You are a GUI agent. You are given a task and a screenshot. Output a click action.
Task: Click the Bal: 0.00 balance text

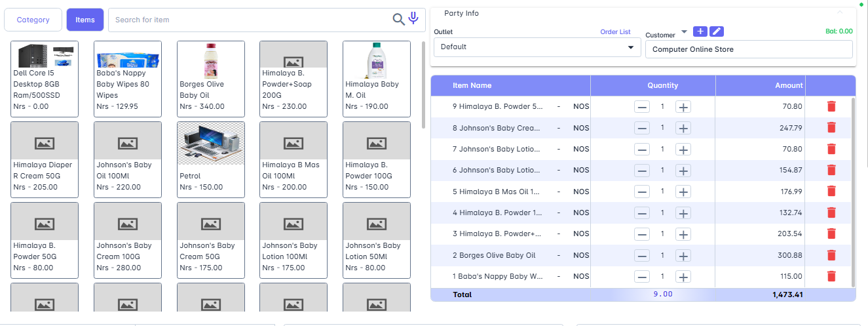point(839,31)
